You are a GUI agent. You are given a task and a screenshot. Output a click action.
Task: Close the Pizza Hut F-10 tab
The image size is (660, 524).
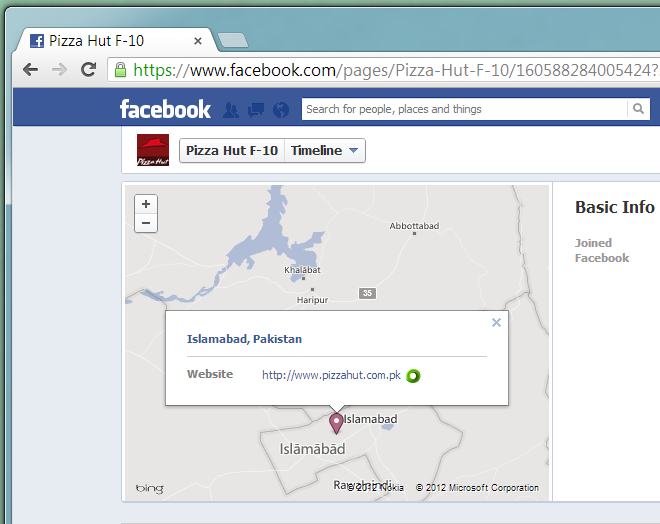pyautogui.click(x=198, y=41)
